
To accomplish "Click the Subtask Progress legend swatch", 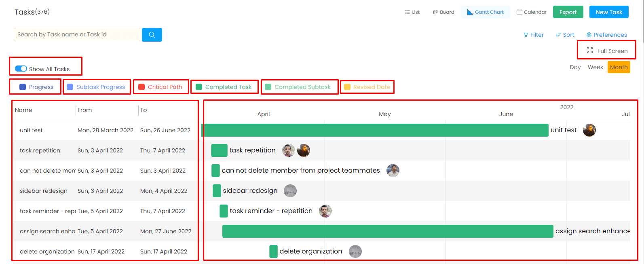I will coord(70,87).
